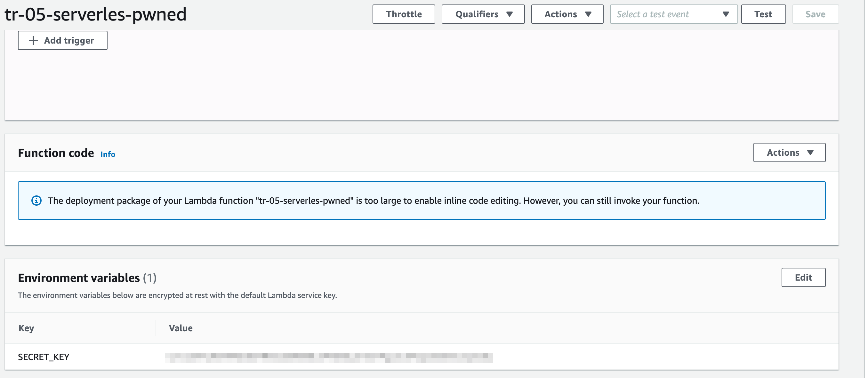Open the Function code Info link
This screenshot has height=378, width=868.
click(x=108, y=154)
